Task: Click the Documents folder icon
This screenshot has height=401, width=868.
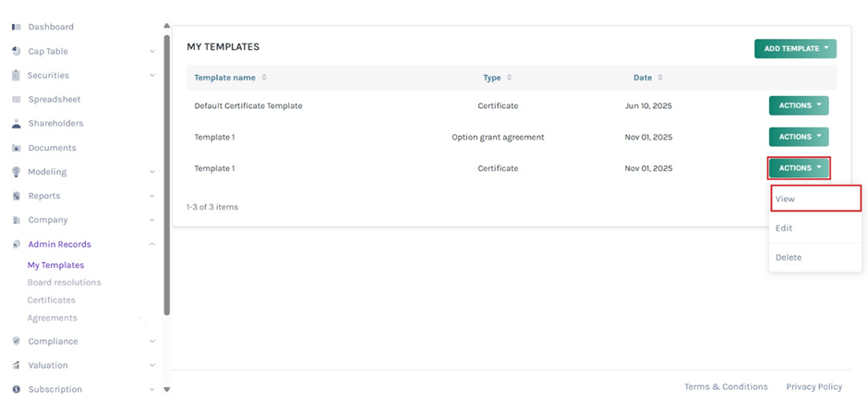Action: coord(16,148)
